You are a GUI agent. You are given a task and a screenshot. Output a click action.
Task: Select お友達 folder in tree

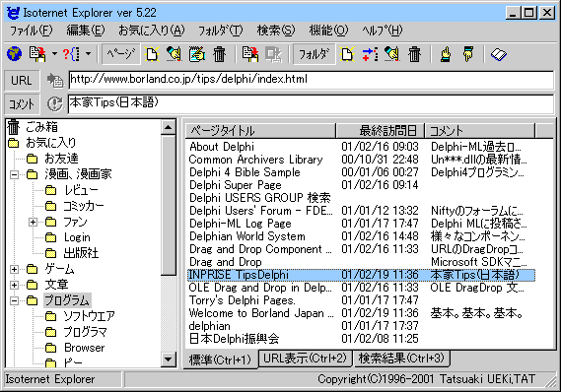tap(61, 159)
